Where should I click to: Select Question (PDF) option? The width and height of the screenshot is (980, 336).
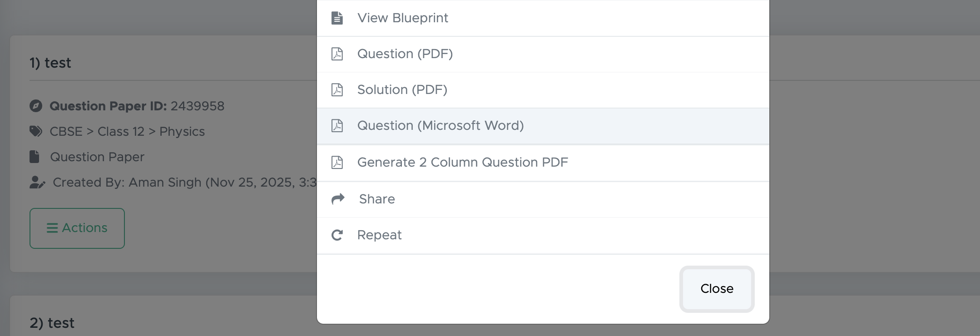pyautogui.click(x=405, y=54)
